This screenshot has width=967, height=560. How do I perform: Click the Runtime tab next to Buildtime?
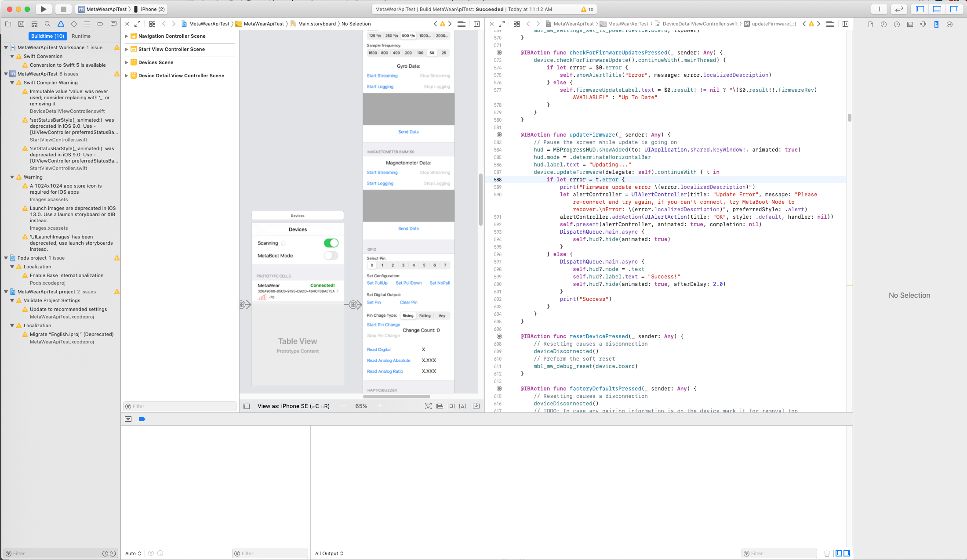tap(81, 36)
